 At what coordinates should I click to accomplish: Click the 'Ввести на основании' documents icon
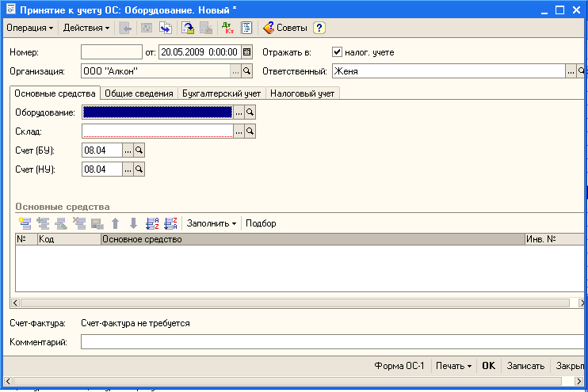point(166,28)
